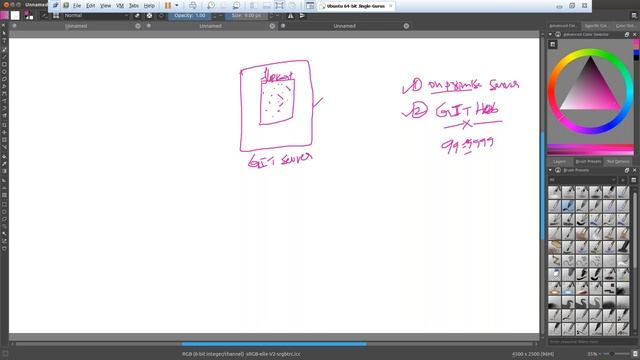Open the VMware View menu

(x=105, y=6)
